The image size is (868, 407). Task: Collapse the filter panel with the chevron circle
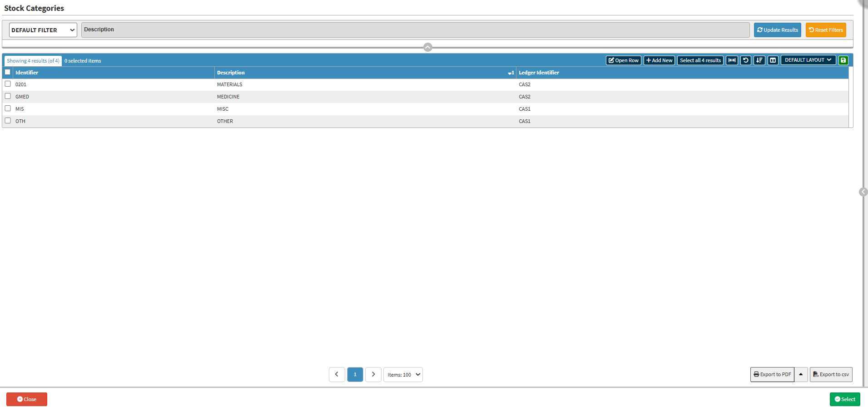[427, 47]
